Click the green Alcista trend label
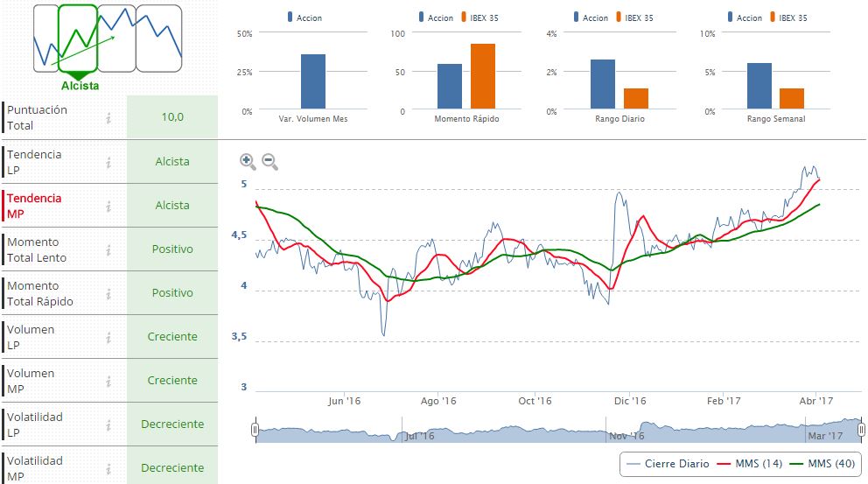 (x=80, y=86)
